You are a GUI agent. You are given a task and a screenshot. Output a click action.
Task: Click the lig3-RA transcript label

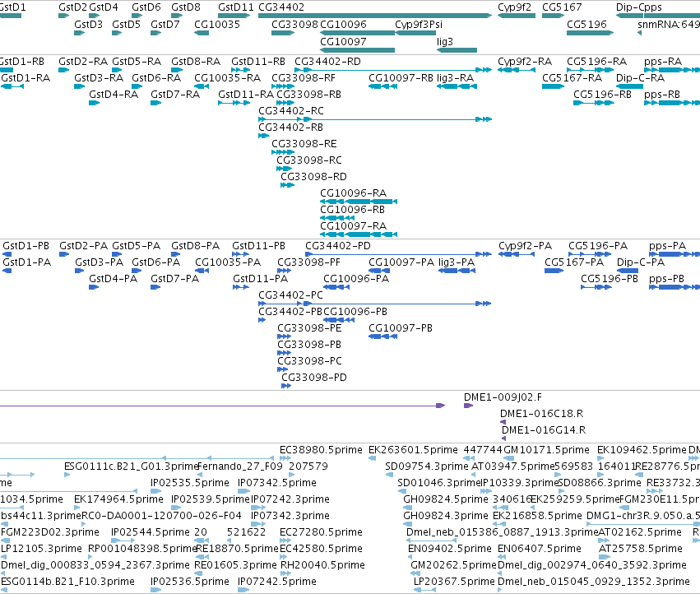(x=455, y=78)
